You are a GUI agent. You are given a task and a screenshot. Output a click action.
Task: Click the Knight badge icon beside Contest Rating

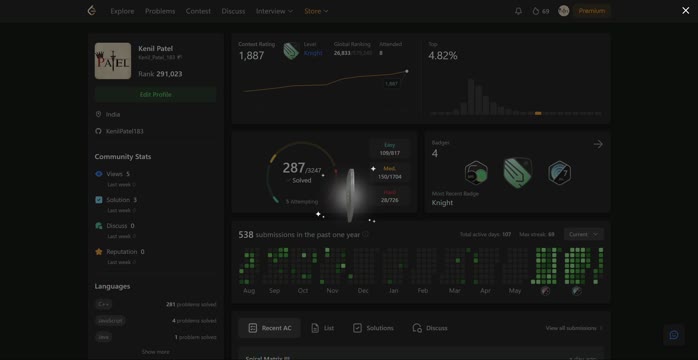(291, 51)
